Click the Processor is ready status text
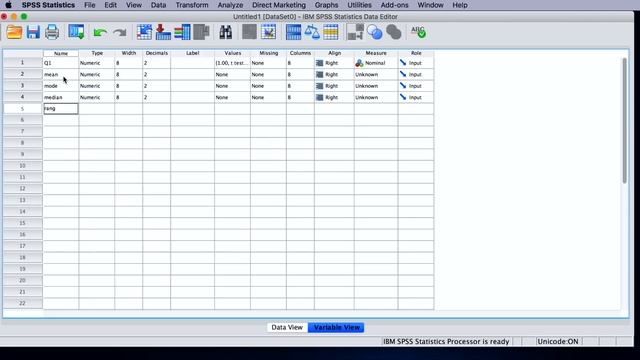Image resolution: width=640 pixels, height=360 pixels. pos(446,341)
